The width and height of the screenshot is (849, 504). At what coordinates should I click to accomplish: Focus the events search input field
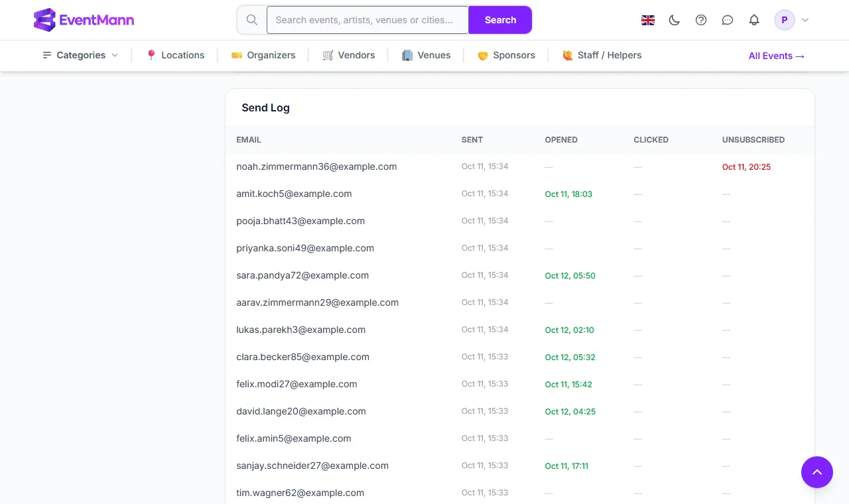[368, 20]
